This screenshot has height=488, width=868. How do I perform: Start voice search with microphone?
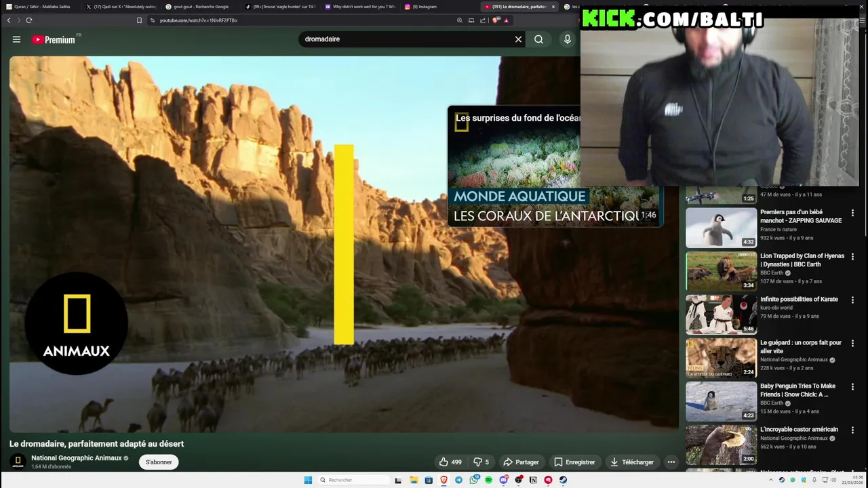(568, 39)
